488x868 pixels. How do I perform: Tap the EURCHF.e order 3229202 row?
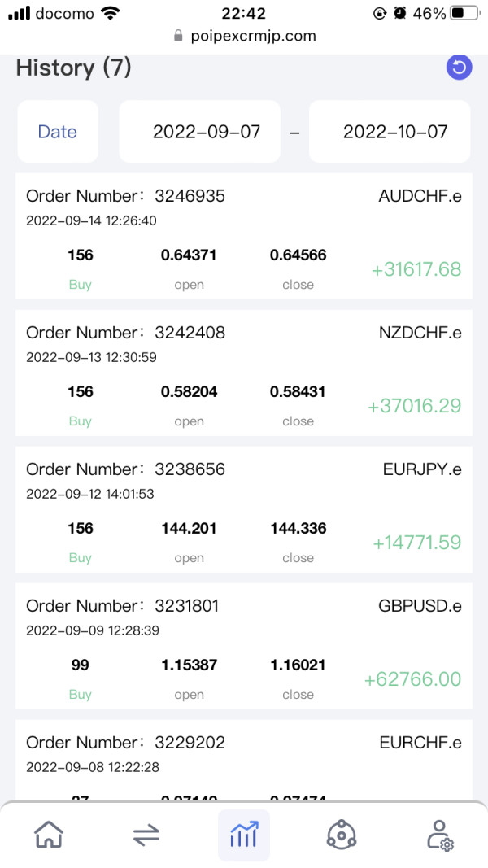pyautogui.click(x=244, y=757)
